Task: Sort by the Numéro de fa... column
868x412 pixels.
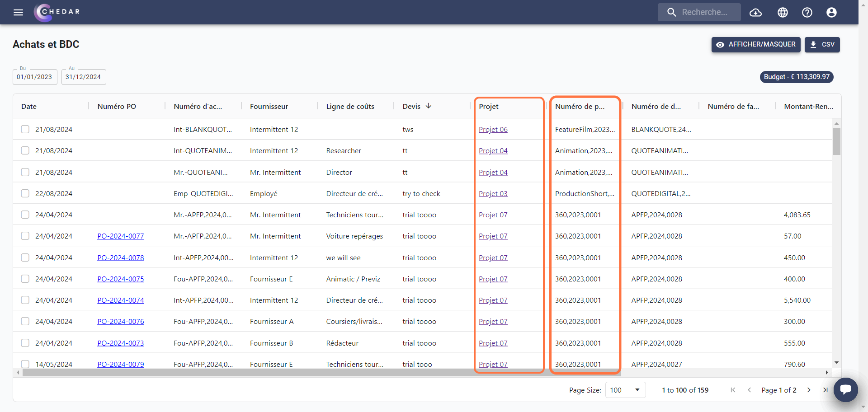Action: (733, 106)
